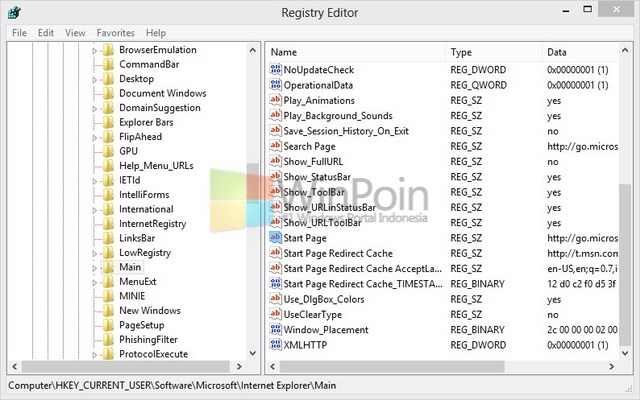This screenshot has height=400, width=640.
Task: Click the values pane vertical scrollbar thumb
Action: [x=625, y=264]
